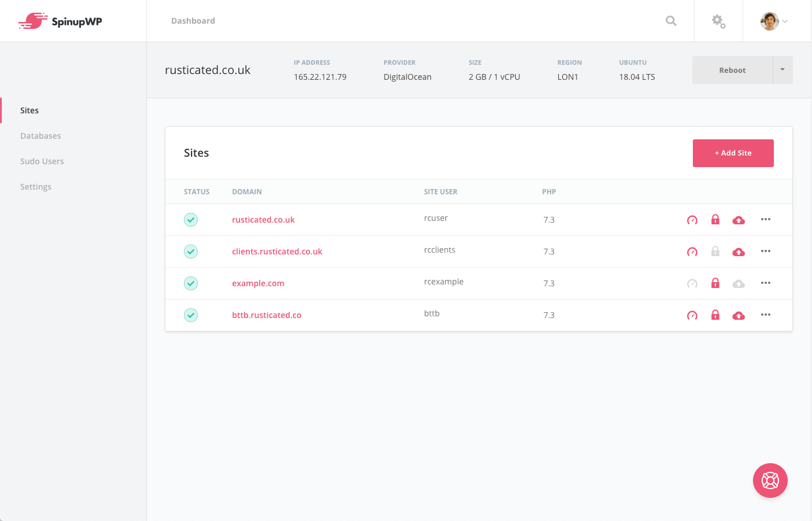Select Sites in the sidebar
This screenshot has width=812, height=521.
[29, 110]
